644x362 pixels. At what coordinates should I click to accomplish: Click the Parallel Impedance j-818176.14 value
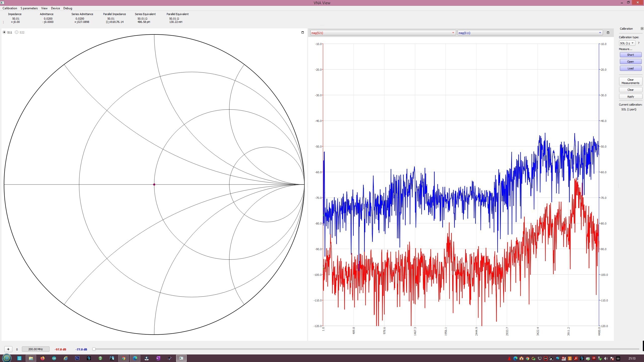tap(115, 22)
